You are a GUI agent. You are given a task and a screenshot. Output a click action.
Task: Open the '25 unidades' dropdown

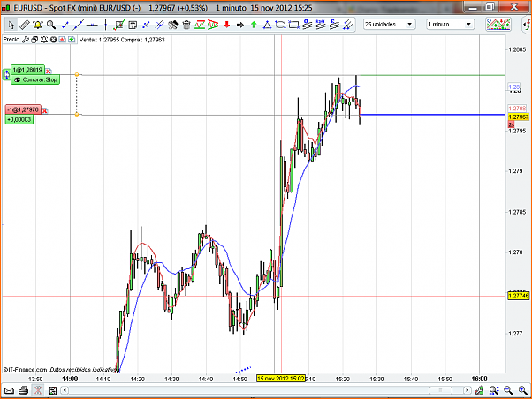point(389,25)
